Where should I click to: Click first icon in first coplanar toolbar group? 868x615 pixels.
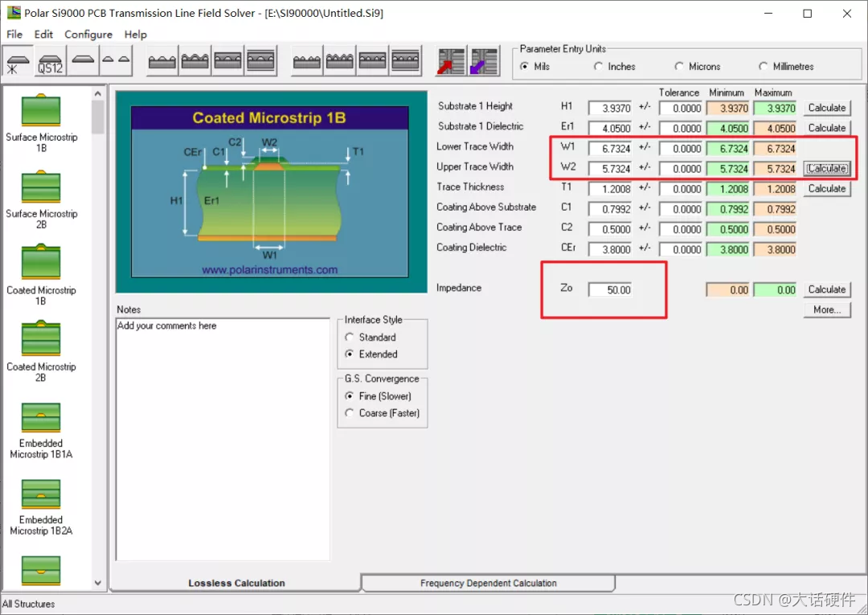click(x=162, y=61)
